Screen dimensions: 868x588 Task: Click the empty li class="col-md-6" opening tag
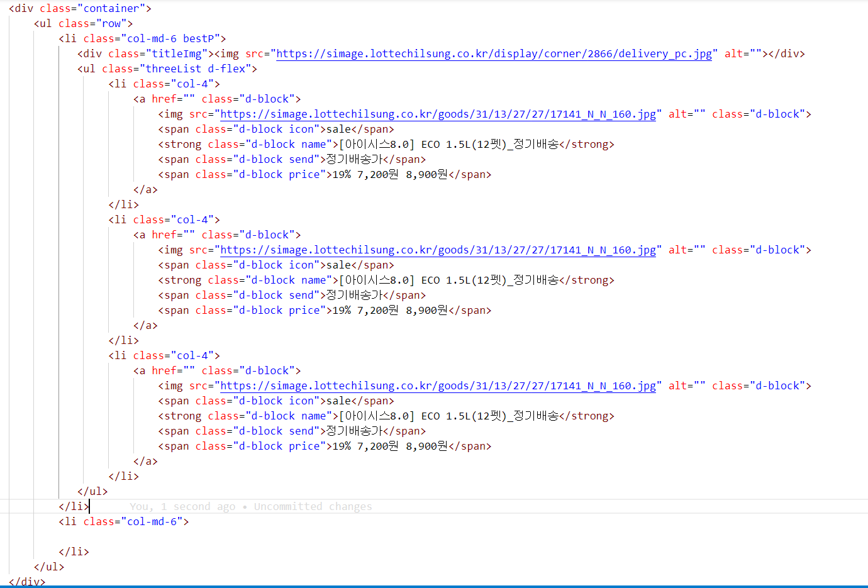pos(123,521)
